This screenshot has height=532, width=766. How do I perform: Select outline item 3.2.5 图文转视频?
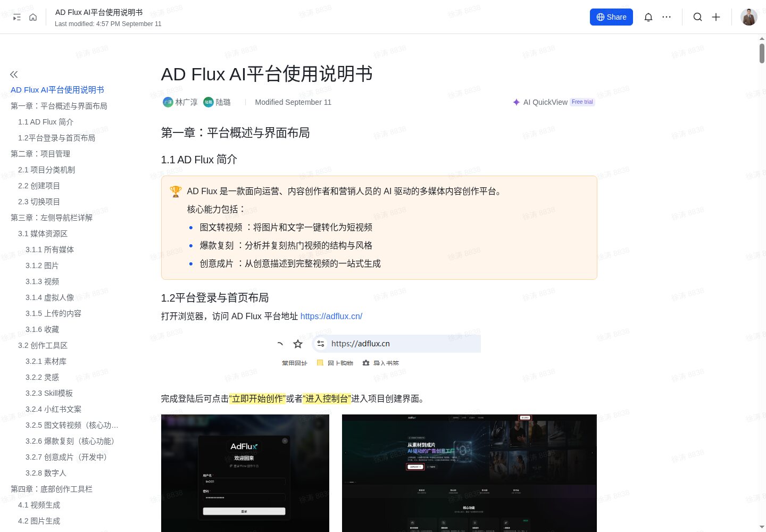coord(72,425)
